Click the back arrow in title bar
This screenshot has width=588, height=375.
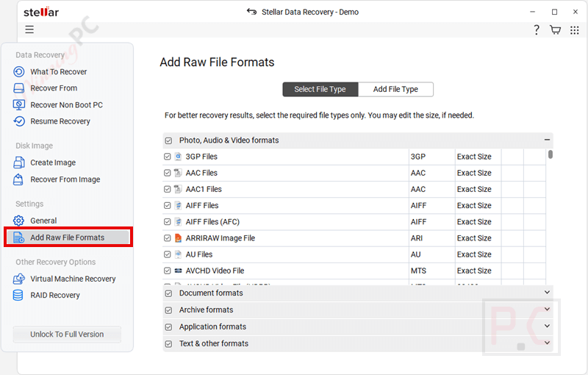click(x=251, y=12)
